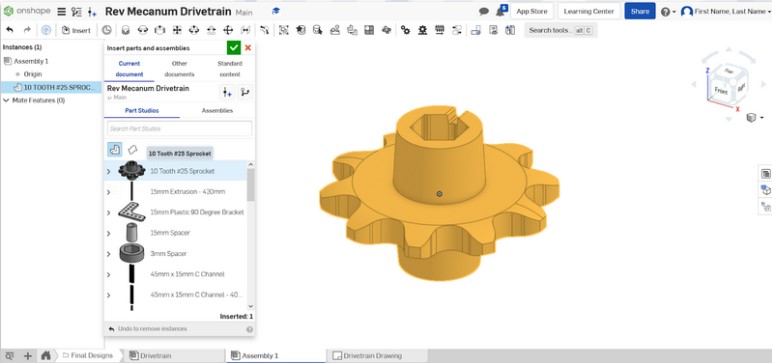Image resolution: width=772 pixels, height=363 pixels.
Task: Click the part list scrollbar down arrow
Action: coord(251,306)
